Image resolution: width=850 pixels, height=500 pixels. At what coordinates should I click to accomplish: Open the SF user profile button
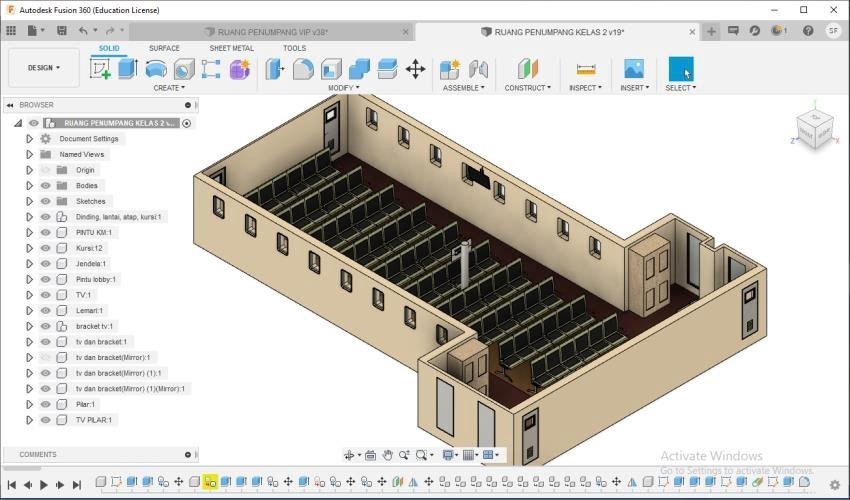[x=833, y=31]
